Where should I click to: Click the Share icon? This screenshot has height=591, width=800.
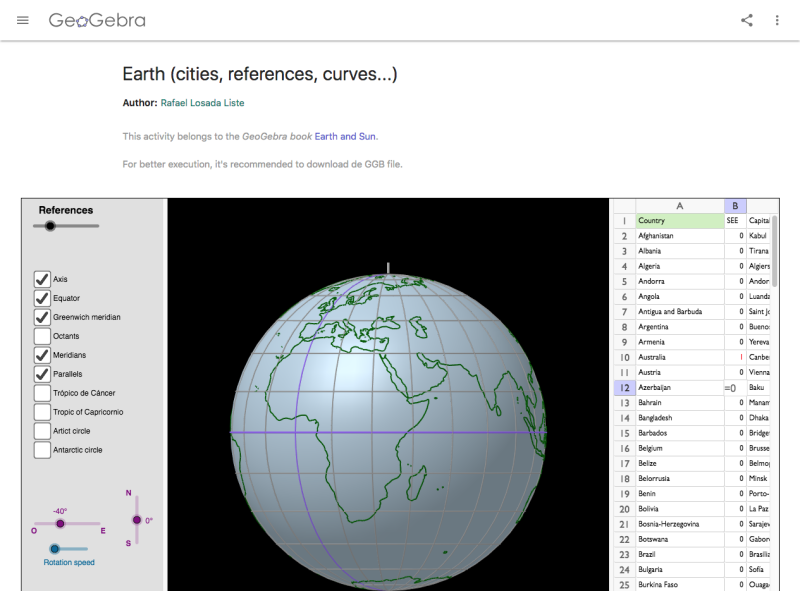[746, 19]
